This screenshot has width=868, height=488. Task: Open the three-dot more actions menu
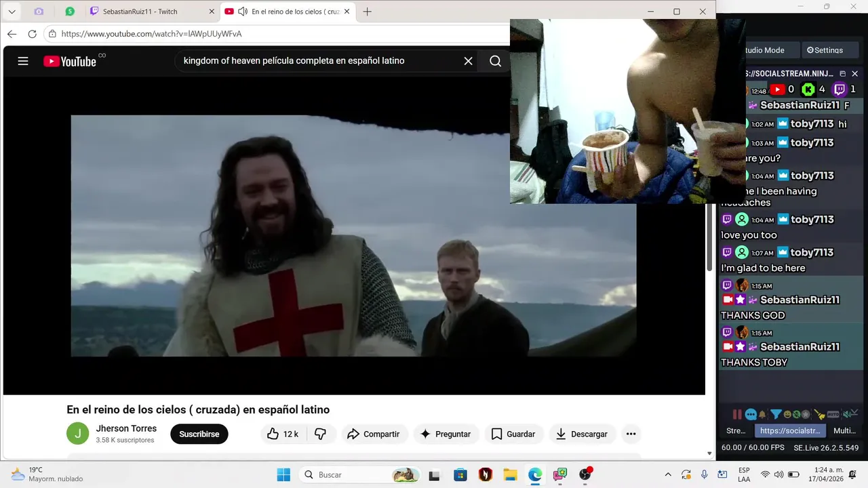(631, 434)
